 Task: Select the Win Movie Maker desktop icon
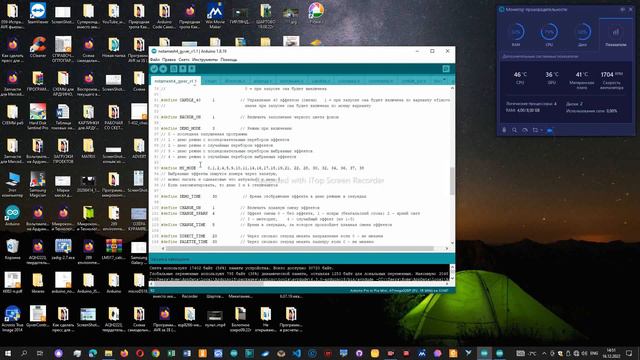pos(215,16)
